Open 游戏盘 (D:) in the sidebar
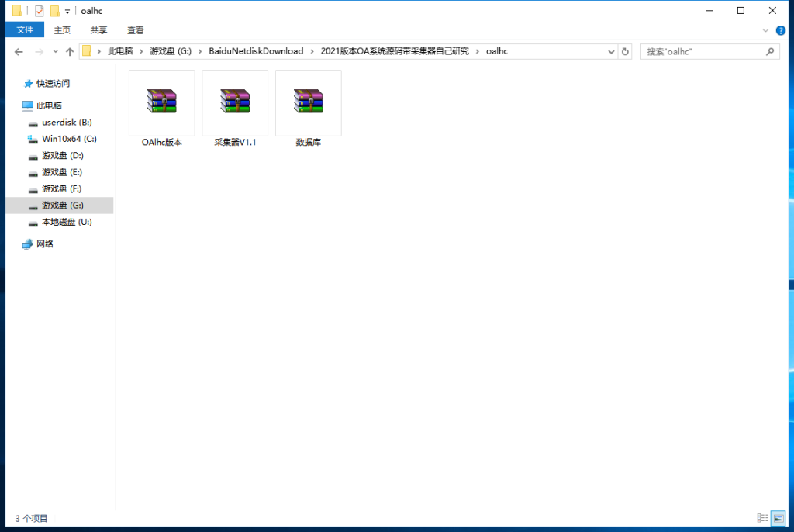 coord(63,156)
